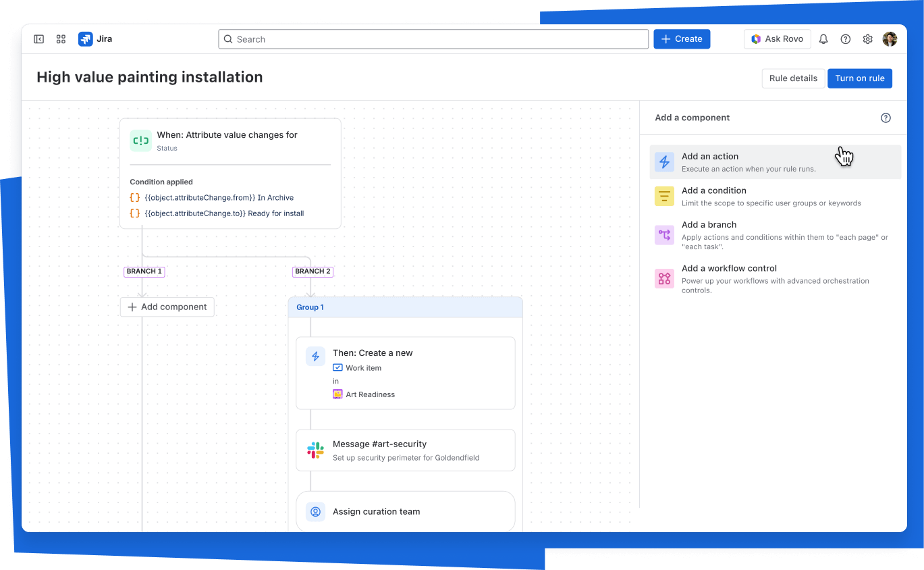
Task: Click Add component under Branch 1
Action: (167, 307)
